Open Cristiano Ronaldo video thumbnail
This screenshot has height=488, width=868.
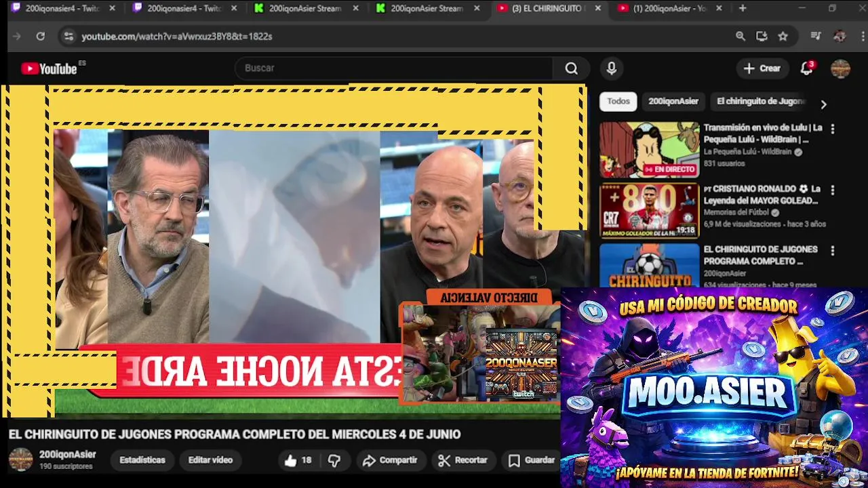click(x=649, y=211)
